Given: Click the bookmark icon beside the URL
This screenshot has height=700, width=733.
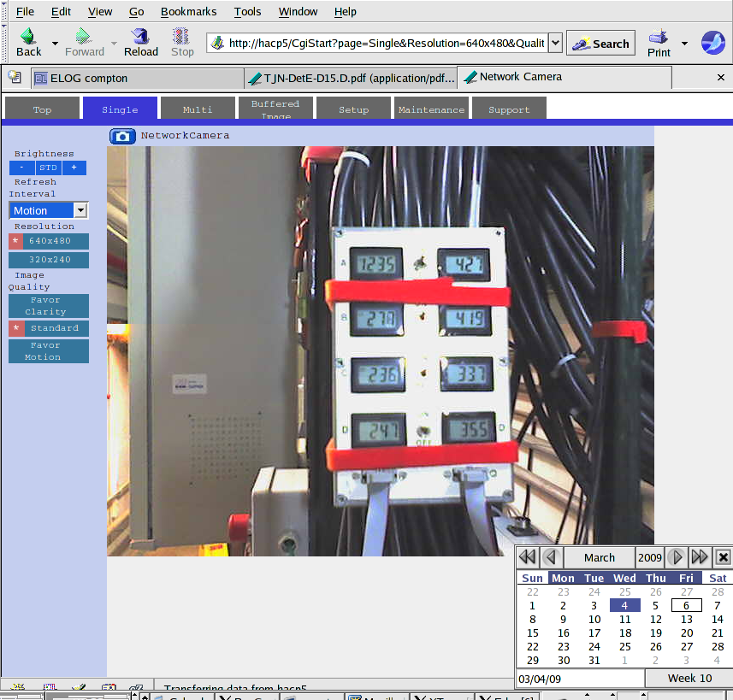Looking at the screenshot, I should 217,44.
